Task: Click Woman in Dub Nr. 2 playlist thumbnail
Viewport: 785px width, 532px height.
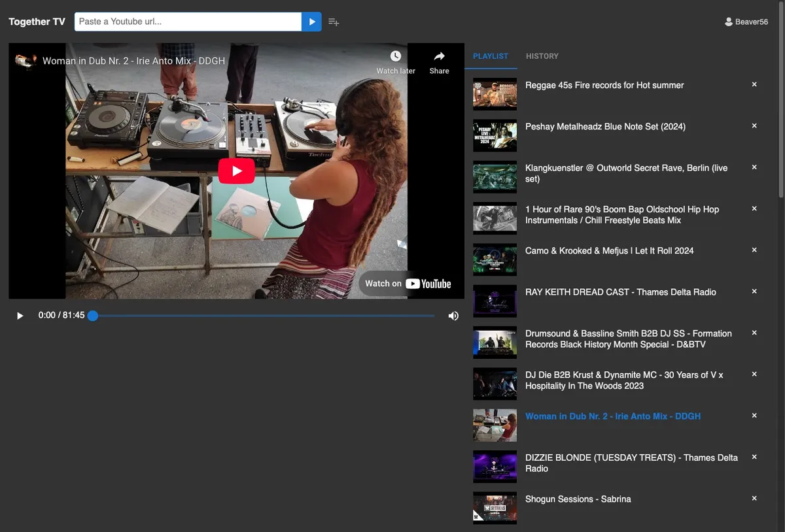Action: click(x=495, y=425)
